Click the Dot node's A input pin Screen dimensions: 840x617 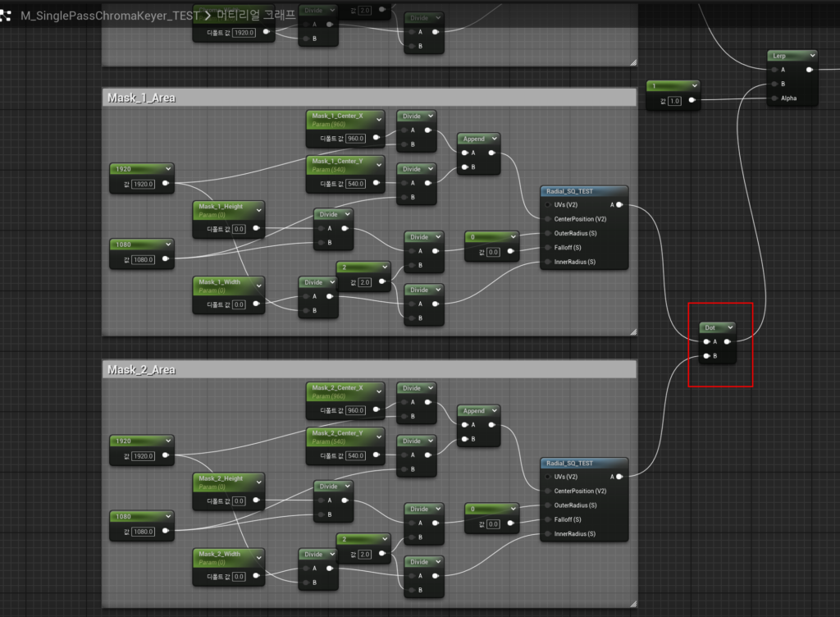(x=706, y=341)
